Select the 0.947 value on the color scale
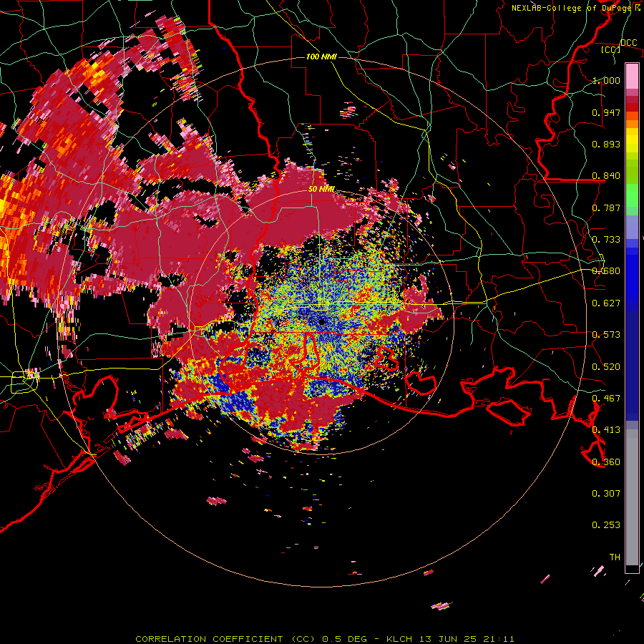 pyautogui.click(x=606, y=112)
